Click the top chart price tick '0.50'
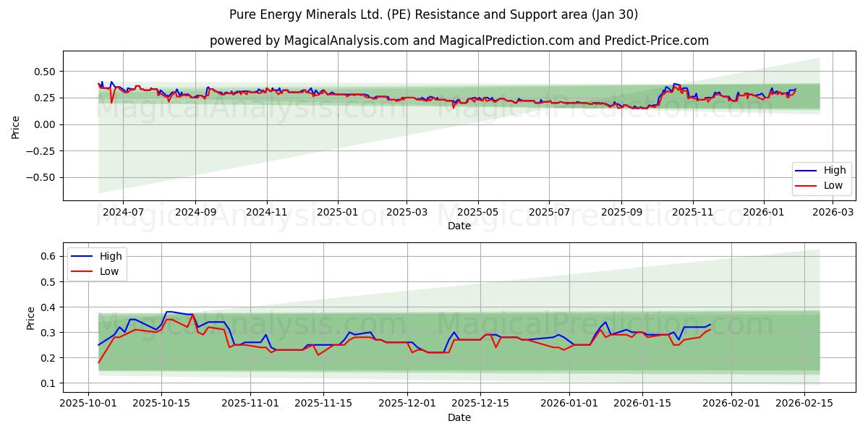 (46, 72)
